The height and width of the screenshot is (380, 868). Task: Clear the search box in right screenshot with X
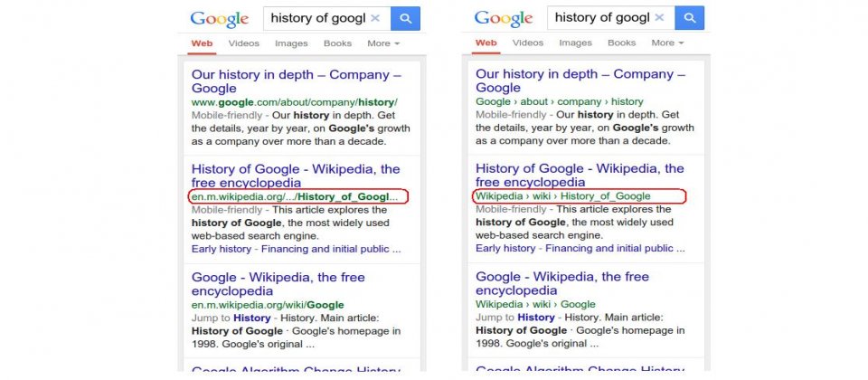point(659,18)
